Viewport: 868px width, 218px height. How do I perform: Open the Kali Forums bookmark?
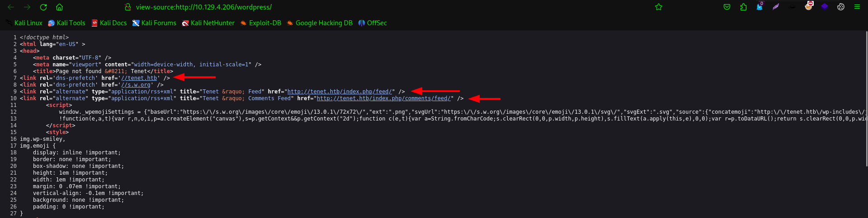[154, 23]
